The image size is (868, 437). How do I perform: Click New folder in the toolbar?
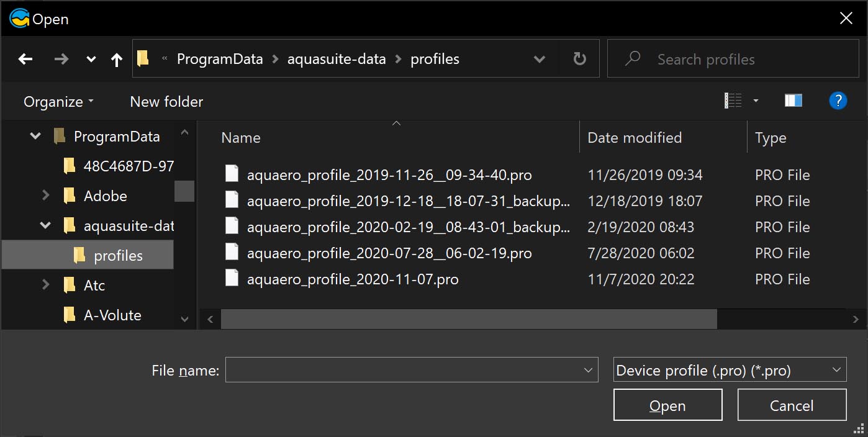[x=166, y=102]
